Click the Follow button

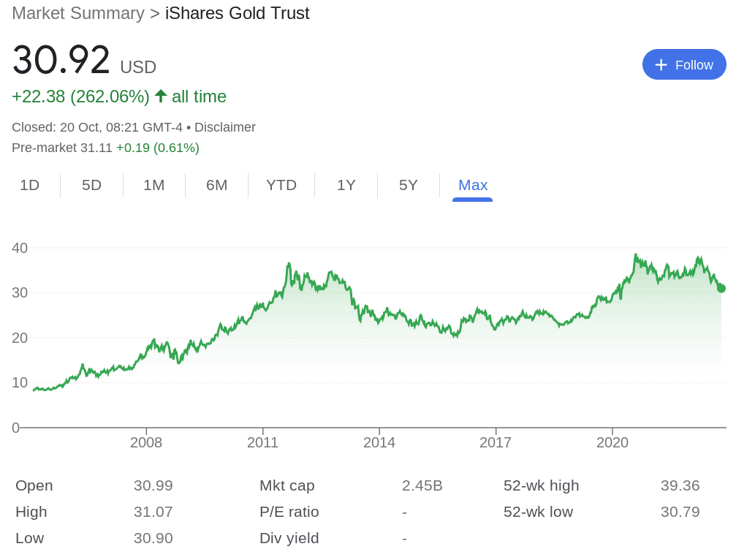point(683,64)
